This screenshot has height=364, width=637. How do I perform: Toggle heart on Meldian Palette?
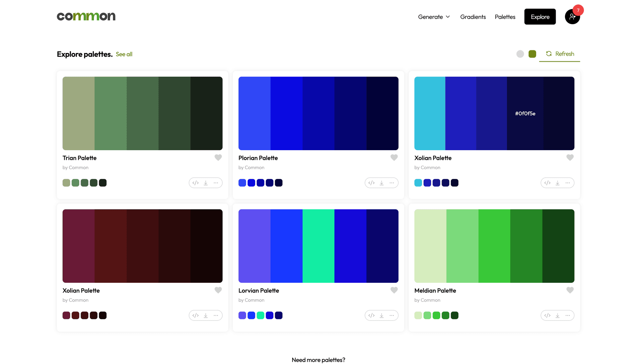tap(570, 290)
